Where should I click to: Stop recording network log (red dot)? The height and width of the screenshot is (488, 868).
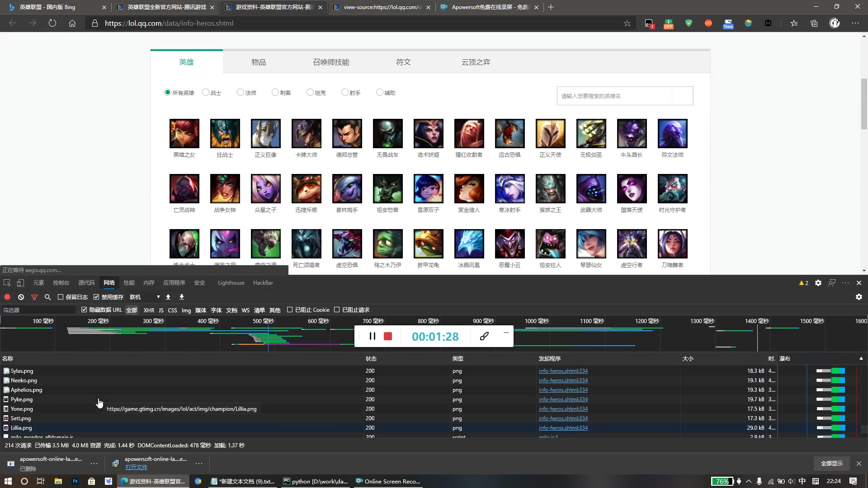7,297
